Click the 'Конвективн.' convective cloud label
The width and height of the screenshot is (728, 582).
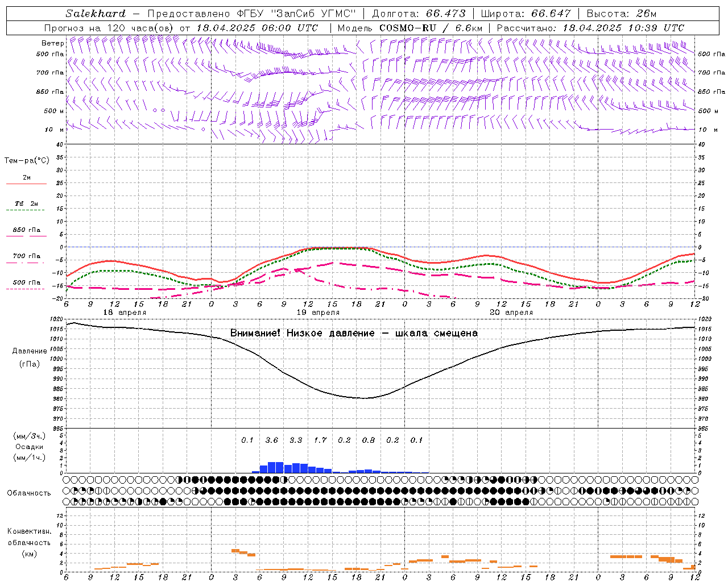[29, 531]
